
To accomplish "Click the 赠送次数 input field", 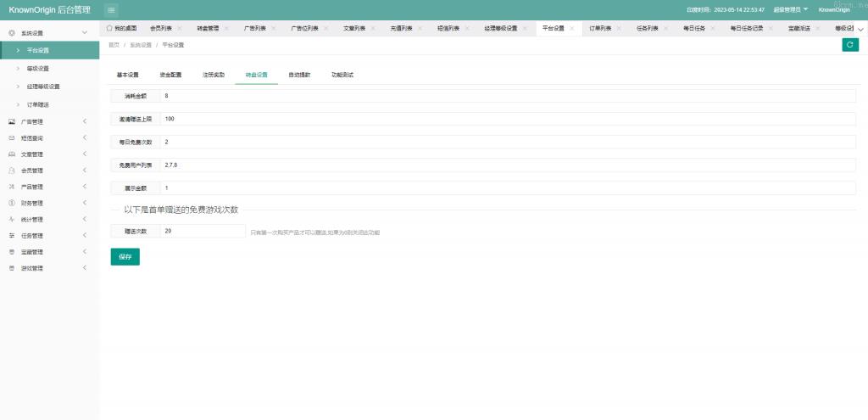I will pos(203,231).
